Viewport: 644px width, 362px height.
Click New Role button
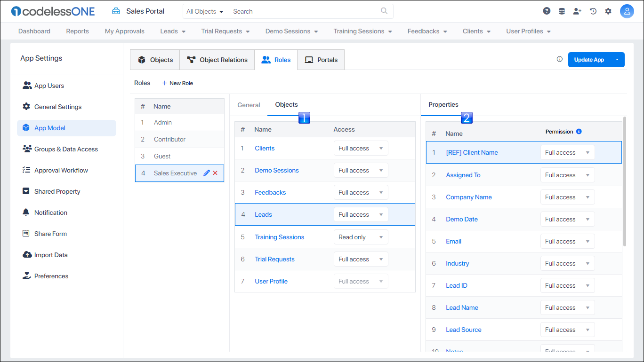pos(177,83)
